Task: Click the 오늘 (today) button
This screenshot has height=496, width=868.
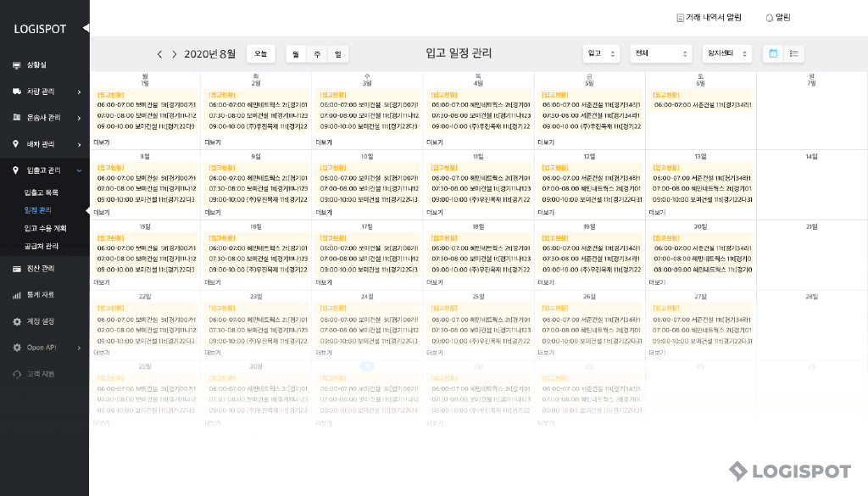Action: click(260, 53)
